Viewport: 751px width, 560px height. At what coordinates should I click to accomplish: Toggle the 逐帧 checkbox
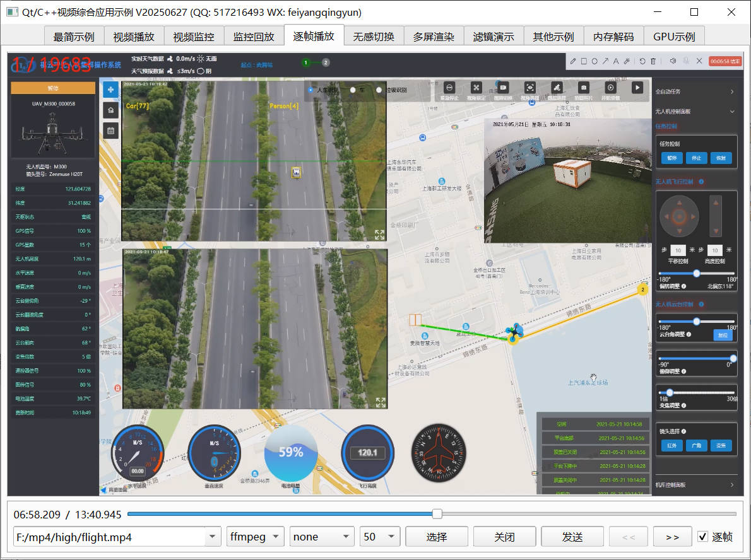click(x=703, y=537)
